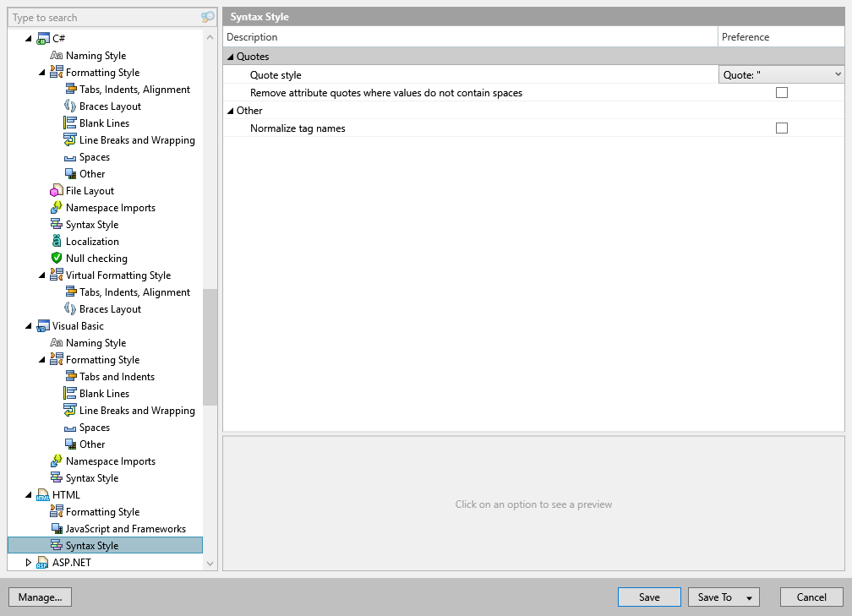This screenshot has width=852, height=616.
Task: Expand the ASP.NET tree node
Action: (28, 562)
